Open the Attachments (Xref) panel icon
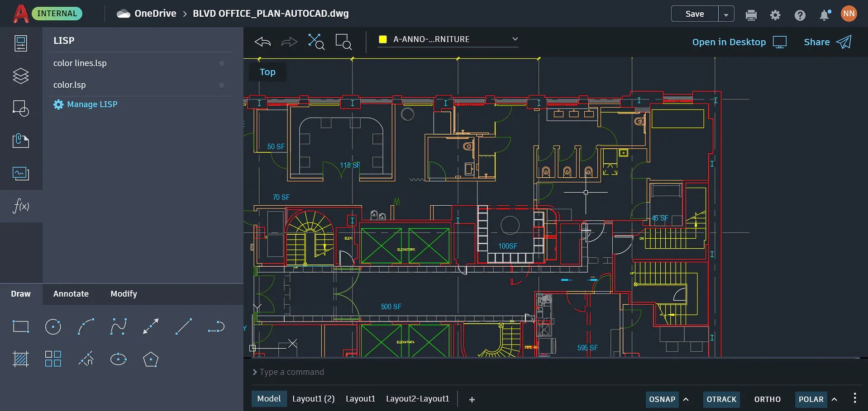The image size is (868, 411). [x=20, y=141]
